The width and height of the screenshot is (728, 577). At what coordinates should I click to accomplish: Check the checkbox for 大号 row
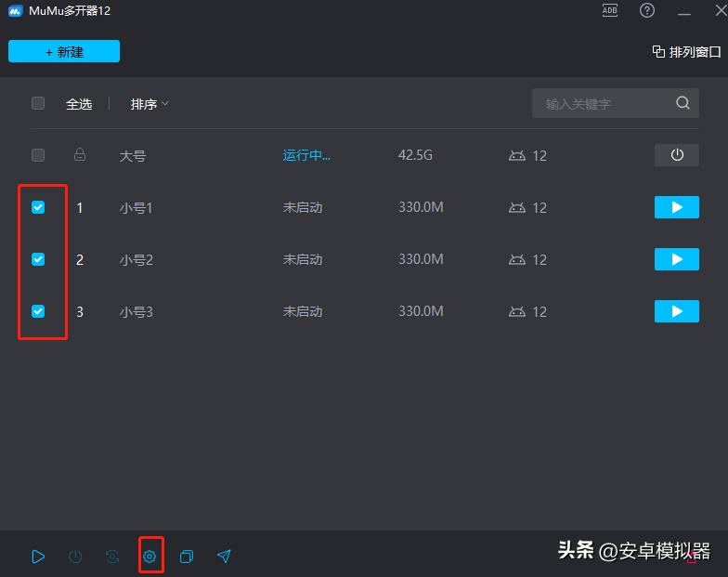coord(38,155)
